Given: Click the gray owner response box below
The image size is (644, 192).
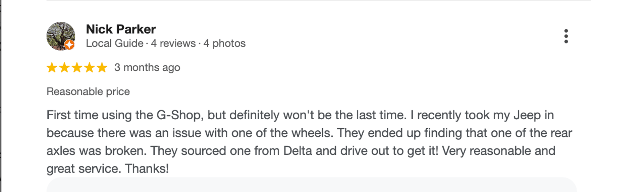Looking at the screenshot, I should pos(311,185).
